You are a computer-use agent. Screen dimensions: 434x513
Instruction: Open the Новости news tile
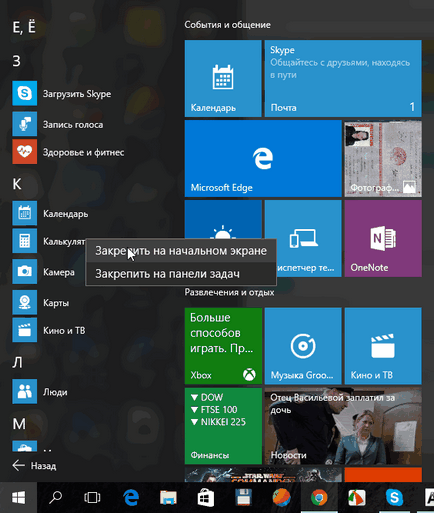tap(343, 426)
